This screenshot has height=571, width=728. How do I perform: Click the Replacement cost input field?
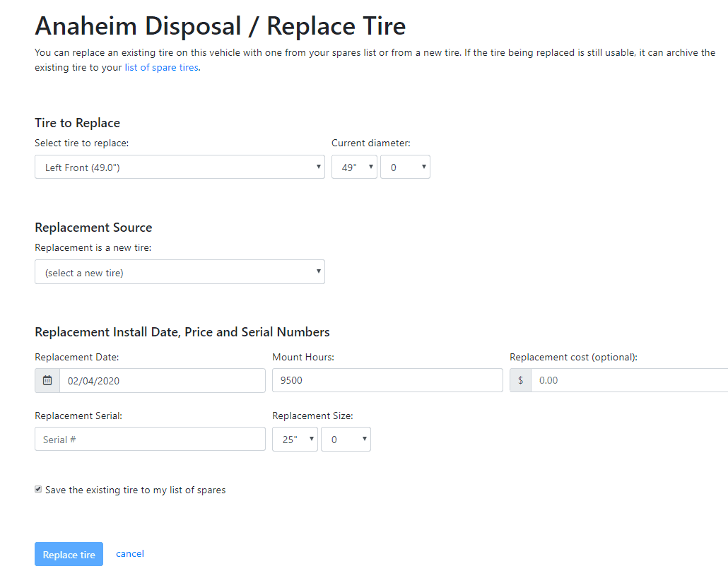[x=630, y=380]
